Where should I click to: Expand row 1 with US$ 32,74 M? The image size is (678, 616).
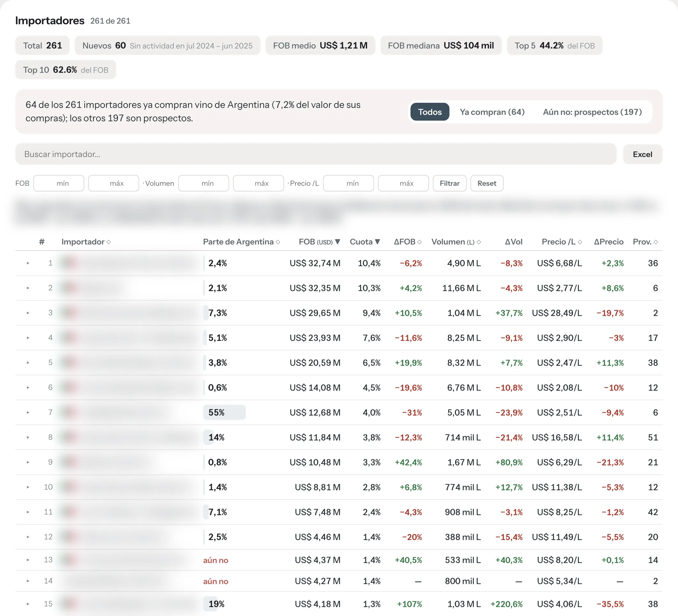click(28, 263)
